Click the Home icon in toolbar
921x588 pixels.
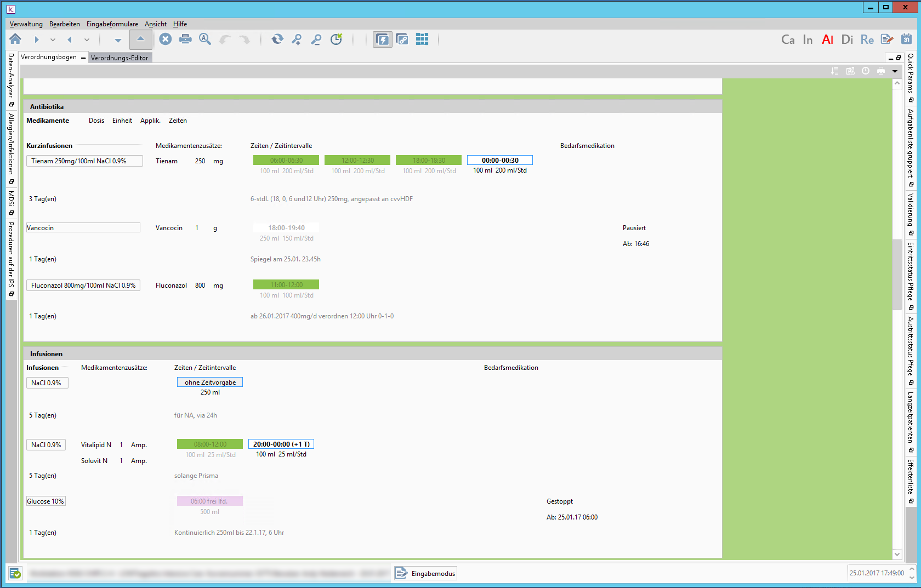15,39
